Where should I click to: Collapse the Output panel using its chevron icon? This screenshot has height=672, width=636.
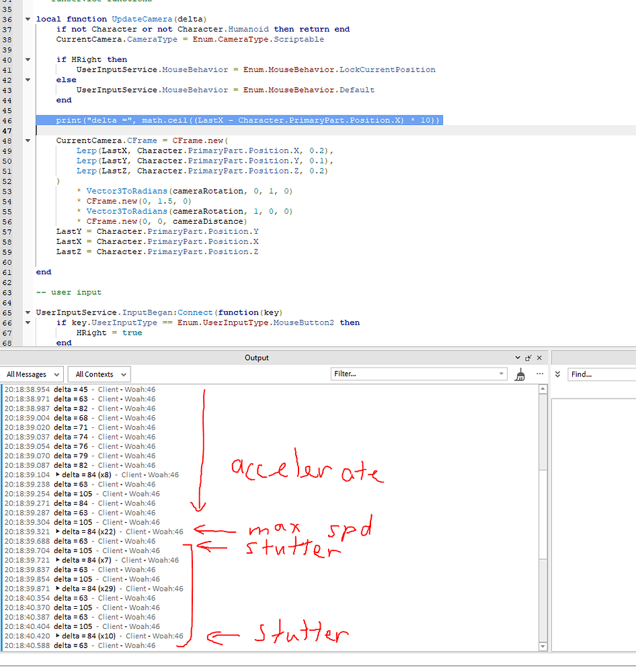click(x=517, y=358)
